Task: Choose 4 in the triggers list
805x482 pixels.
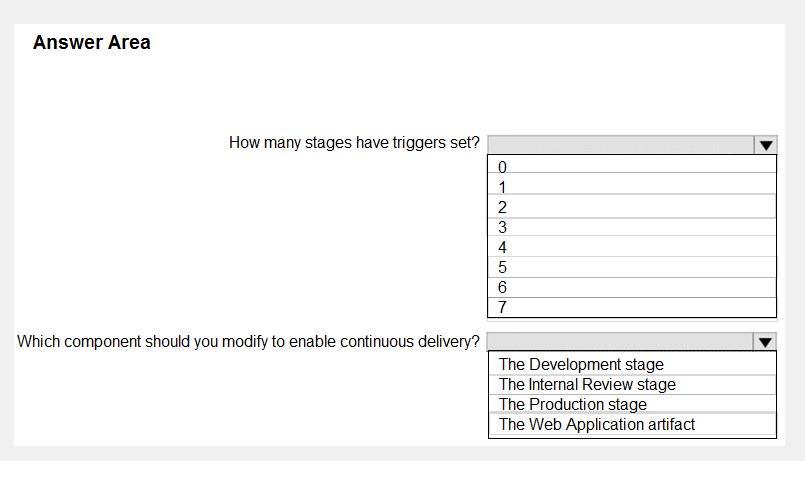Action: coord(632,247)
